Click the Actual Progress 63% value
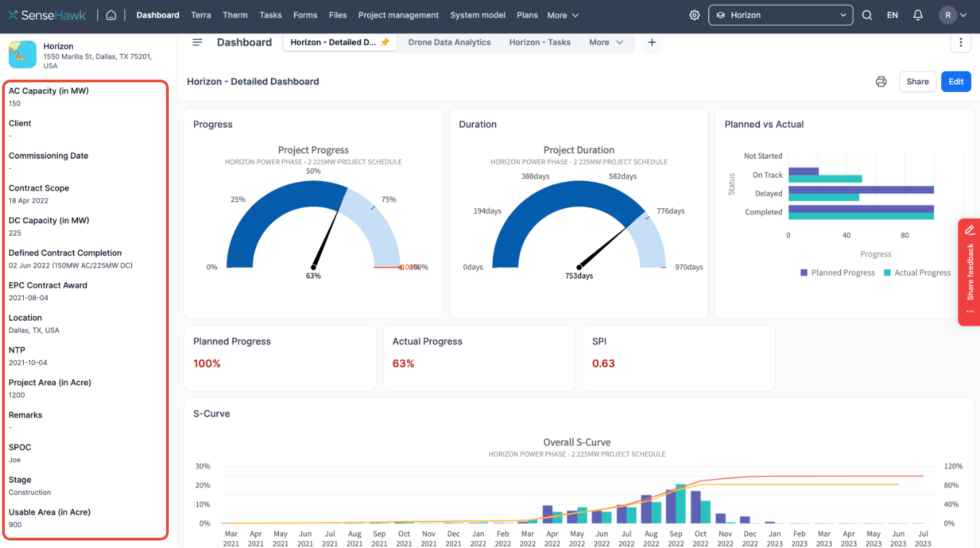Image resolution: width=980 pixels, height=548 pixels. pos(404,364)
